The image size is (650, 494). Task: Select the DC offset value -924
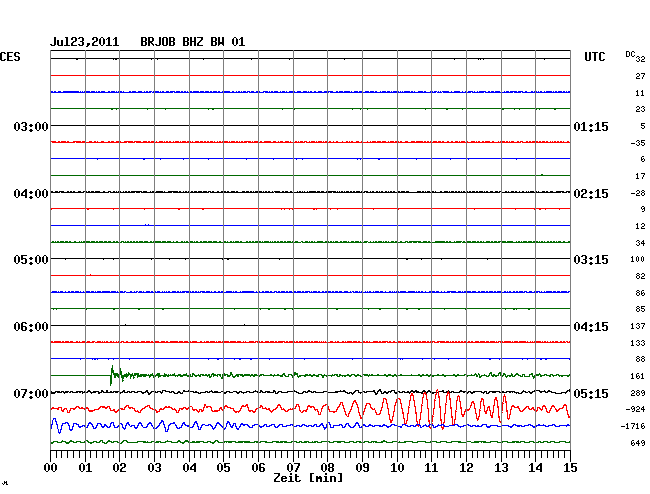635,409
